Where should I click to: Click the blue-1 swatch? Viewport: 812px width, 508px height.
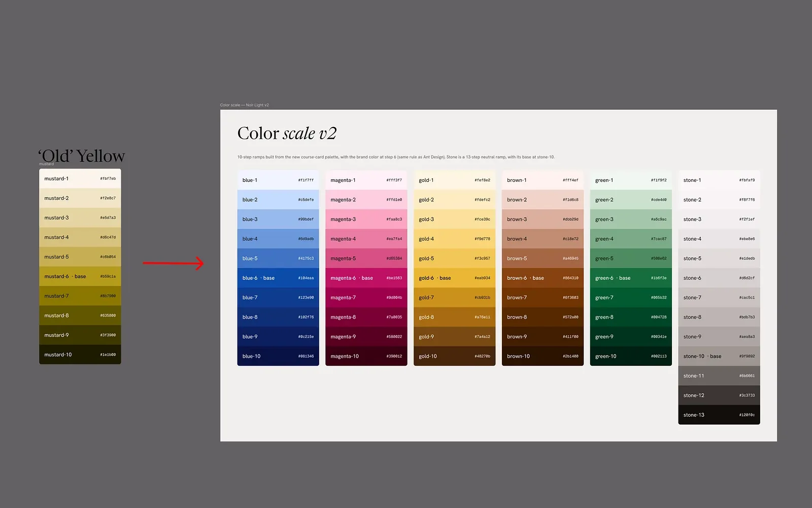point(278,180)
